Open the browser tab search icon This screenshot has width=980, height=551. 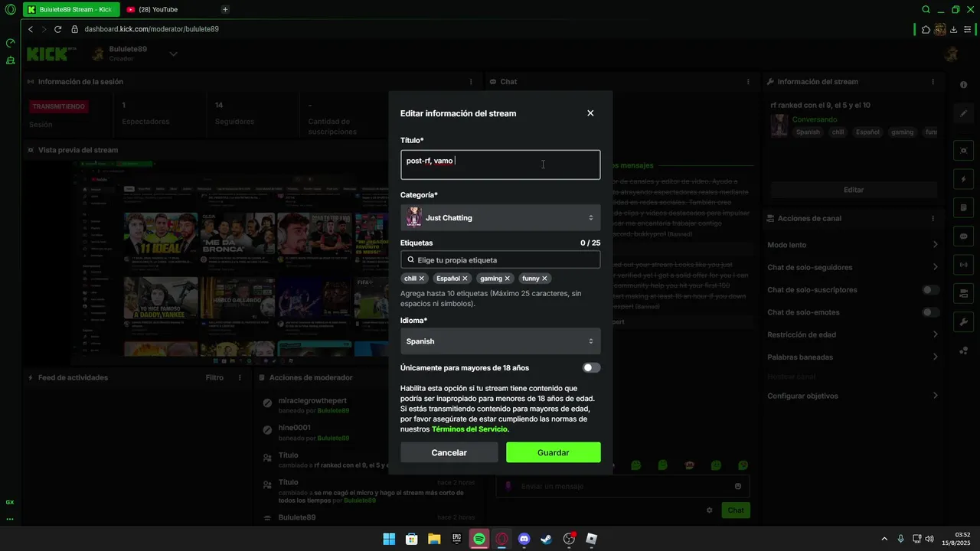926,10
